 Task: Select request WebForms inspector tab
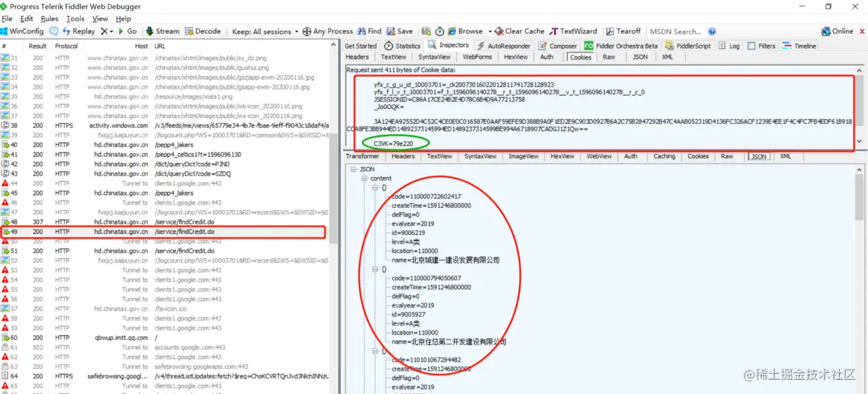tap(477, 57)
